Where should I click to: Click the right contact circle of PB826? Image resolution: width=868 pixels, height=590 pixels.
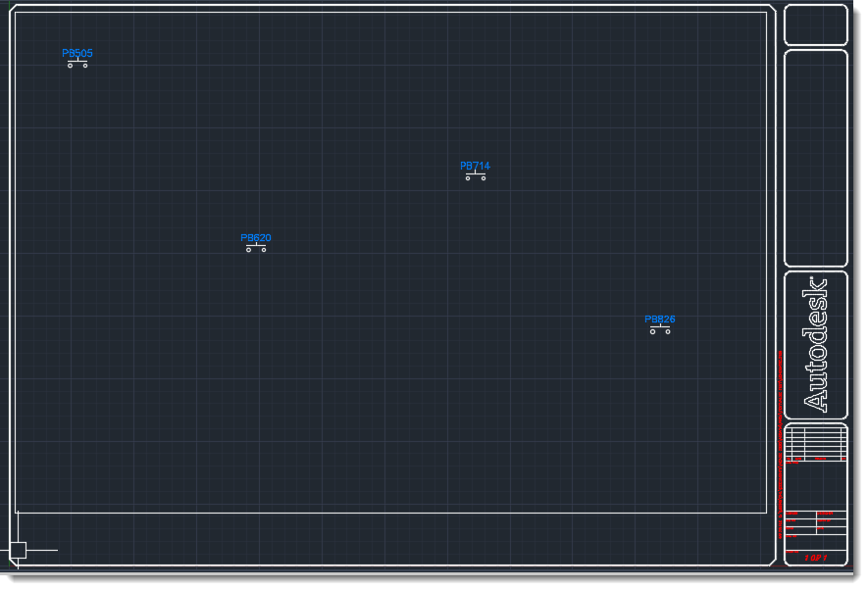click(666, 330)
